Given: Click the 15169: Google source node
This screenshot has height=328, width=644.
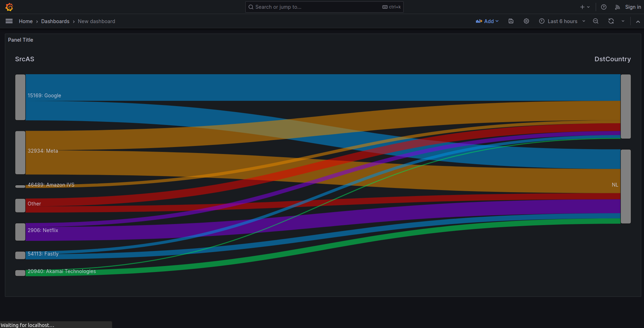Looking at the screenshot, I should (x=20, y=97).
